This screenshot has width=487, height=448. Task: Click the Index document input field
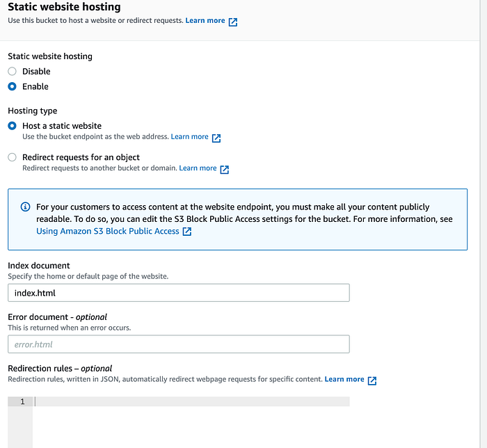(x=179, y=293)
